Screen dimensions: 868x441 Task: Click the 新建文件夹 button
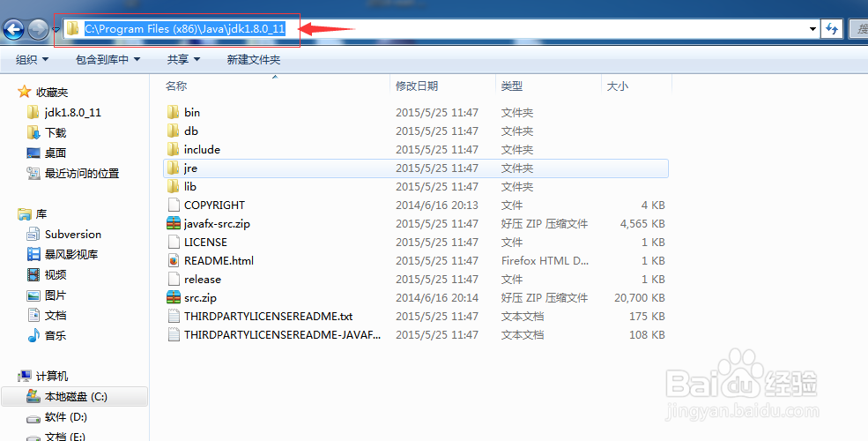point(254,59)
